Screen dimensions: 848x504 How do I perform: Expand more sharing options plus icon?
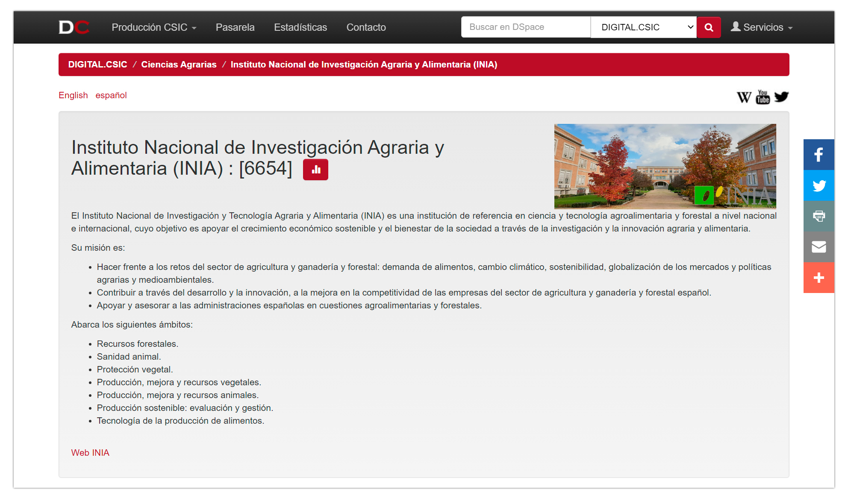[819, 278]
